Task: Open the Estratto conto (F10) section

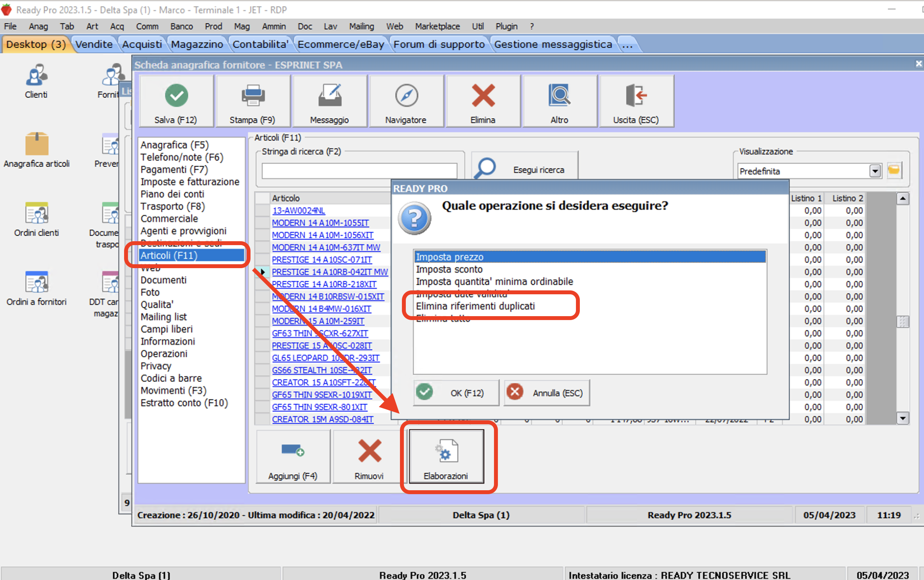Action: pyautogui.click(x=184, y=403)
